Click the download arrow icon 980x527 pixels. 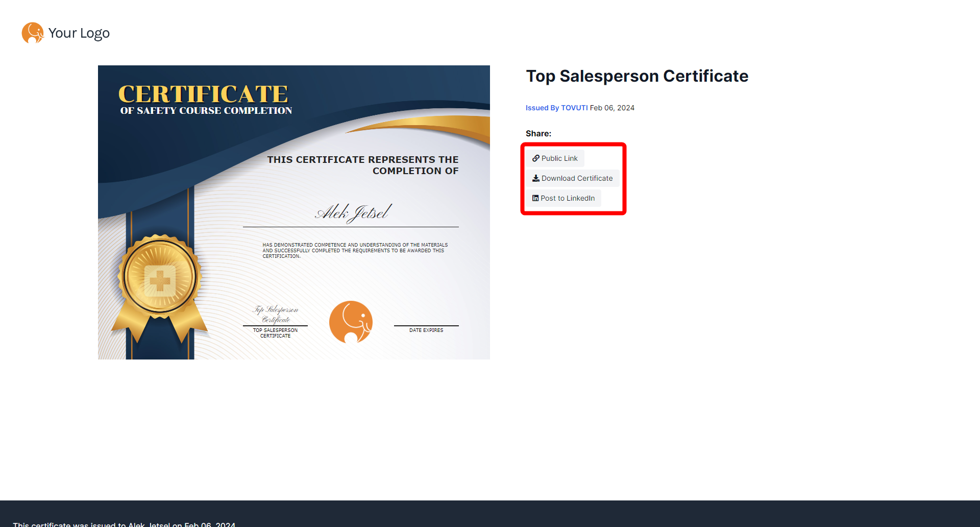(536, 178)
